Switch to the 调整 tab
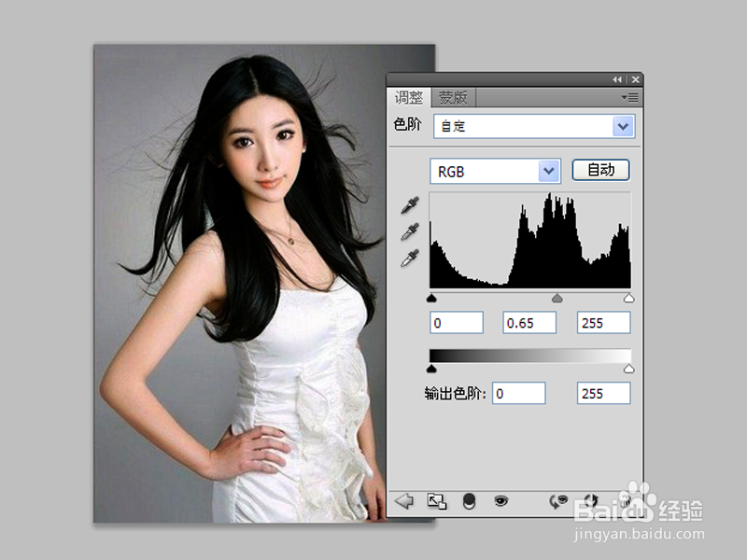Image resolution: width=747 pixels, height=560 pixels. [x=409, y=98]
